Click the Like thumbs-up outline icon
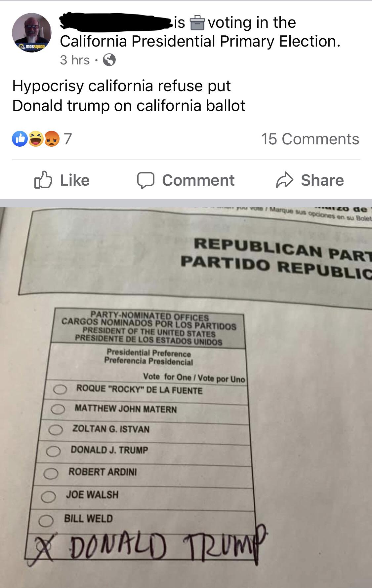The width and height of the screenshot is (372, 588). click(43, 180)
